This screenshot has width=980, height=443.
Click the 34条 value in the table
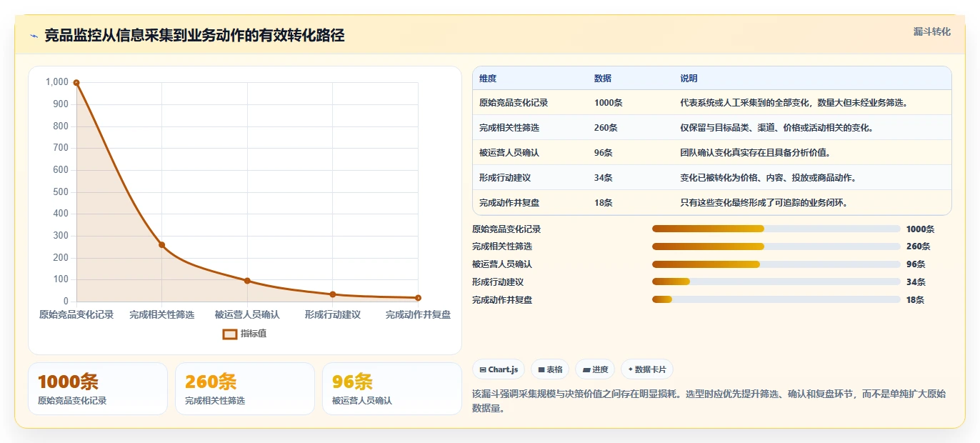[604, 178]
